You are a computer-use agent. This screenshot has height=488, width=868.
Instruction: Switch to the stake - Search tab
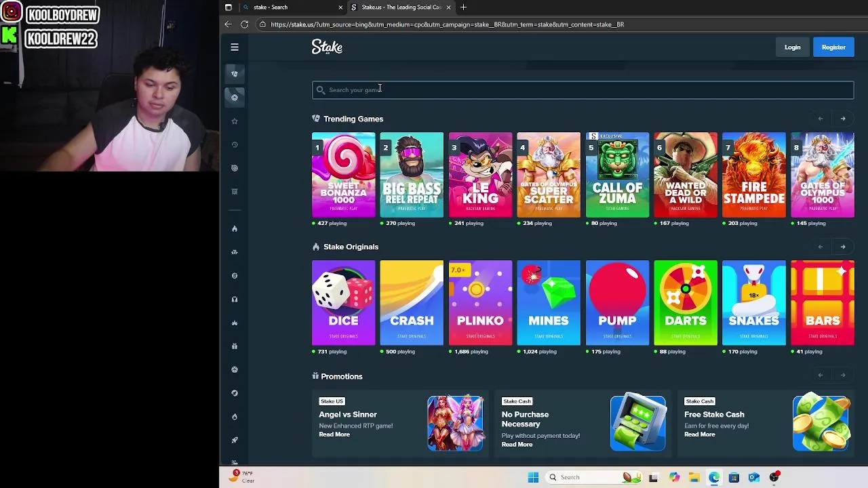click(292, 7)
